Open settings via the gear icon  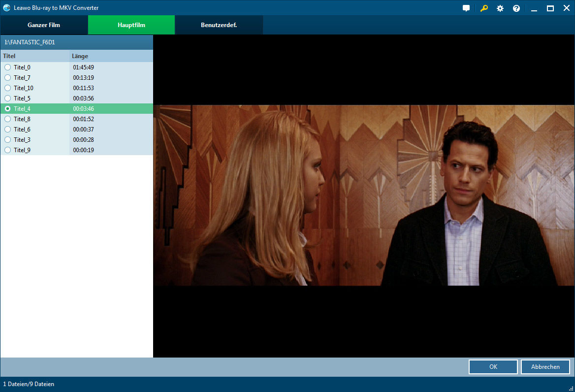click(500, 8)
